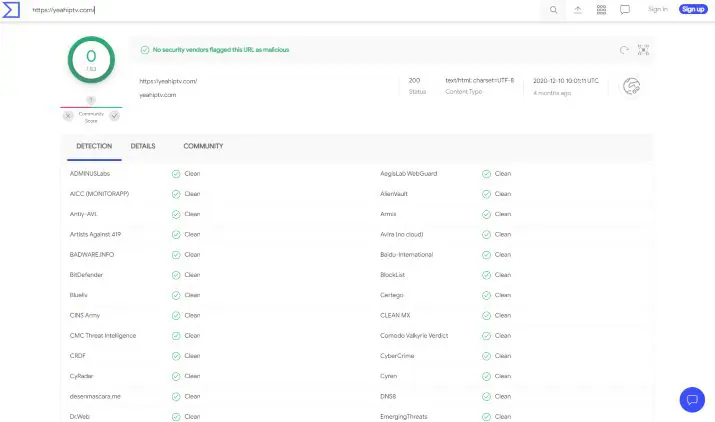
Task: Click the VirusTotal logo icon
Action: [11, 10]
